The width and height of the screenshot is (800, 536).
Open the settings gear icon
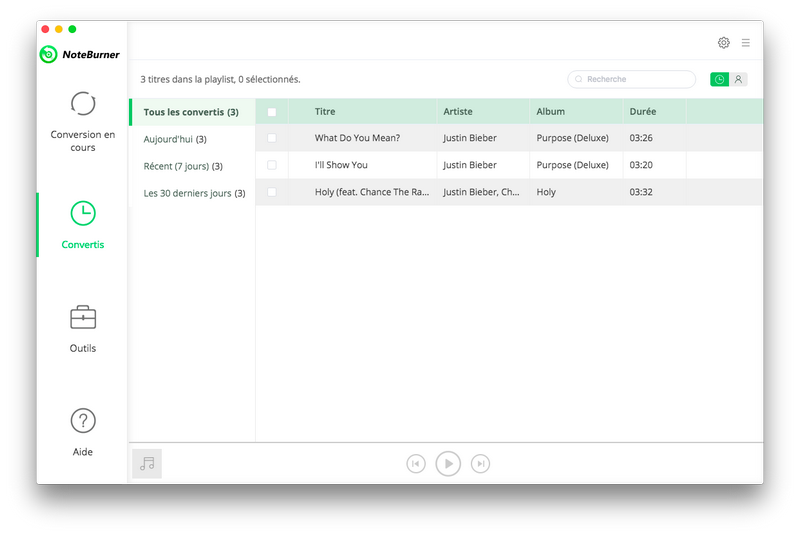(723, 43)
